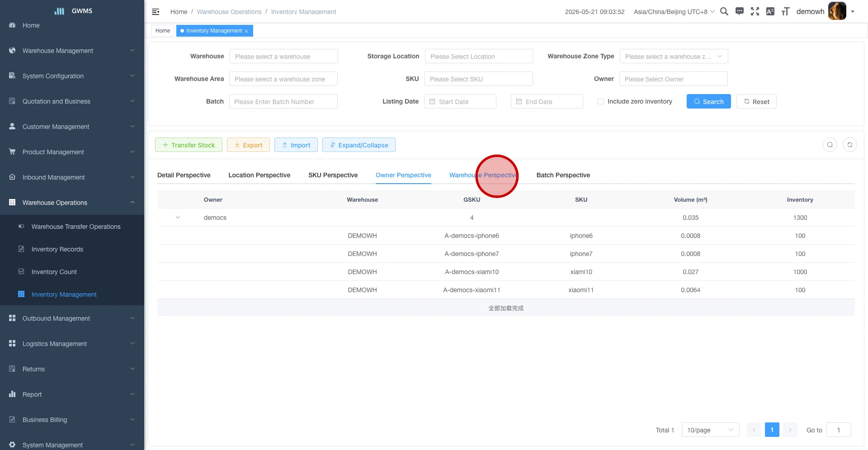Click the Inventory Count check icon
868x450 pixels.
click(21, 272)
